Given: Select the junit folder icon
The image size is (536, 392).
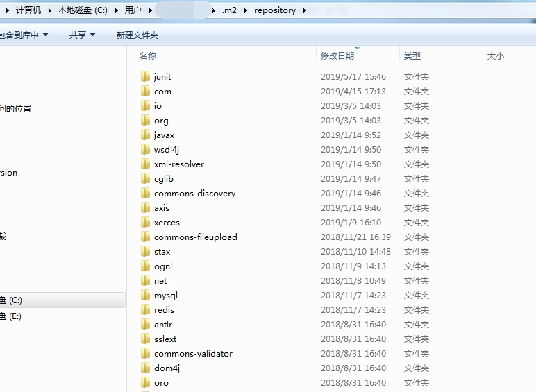Looking at the screenshot, I should [145, 76].
